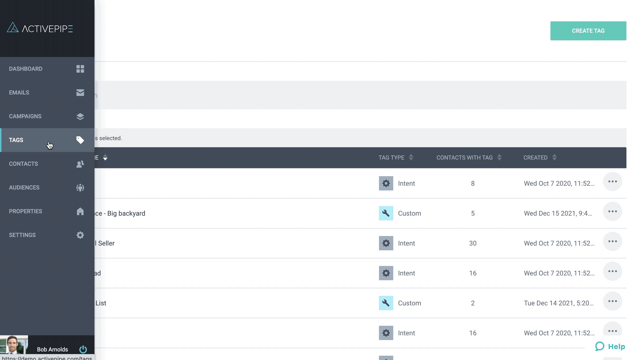644x360 pixels.
Task: Go to Dashboard menu item
Action: point(47,69)
